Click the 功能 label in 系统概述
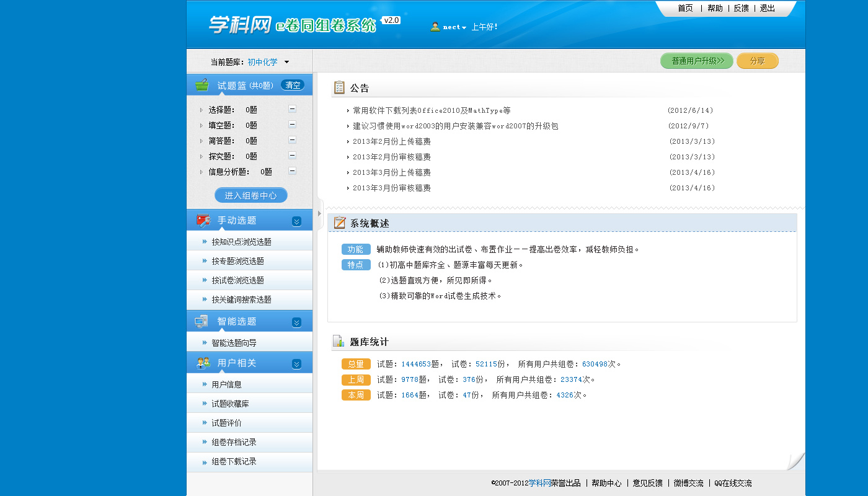 click(356, 249)
